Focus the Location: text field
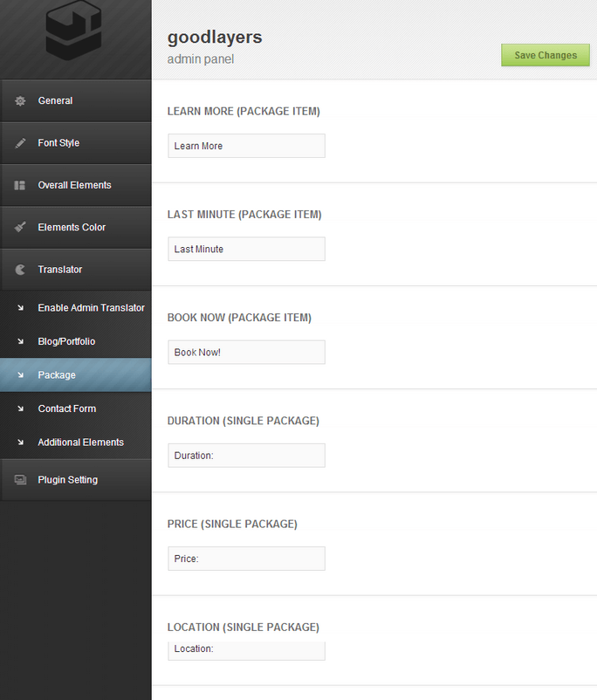 246,651
